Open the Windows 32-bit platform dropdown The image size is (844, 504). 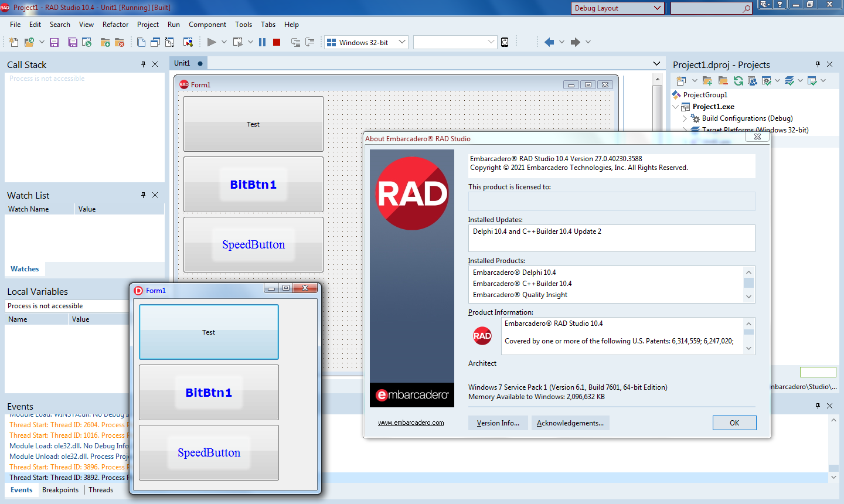click(402, 42)
